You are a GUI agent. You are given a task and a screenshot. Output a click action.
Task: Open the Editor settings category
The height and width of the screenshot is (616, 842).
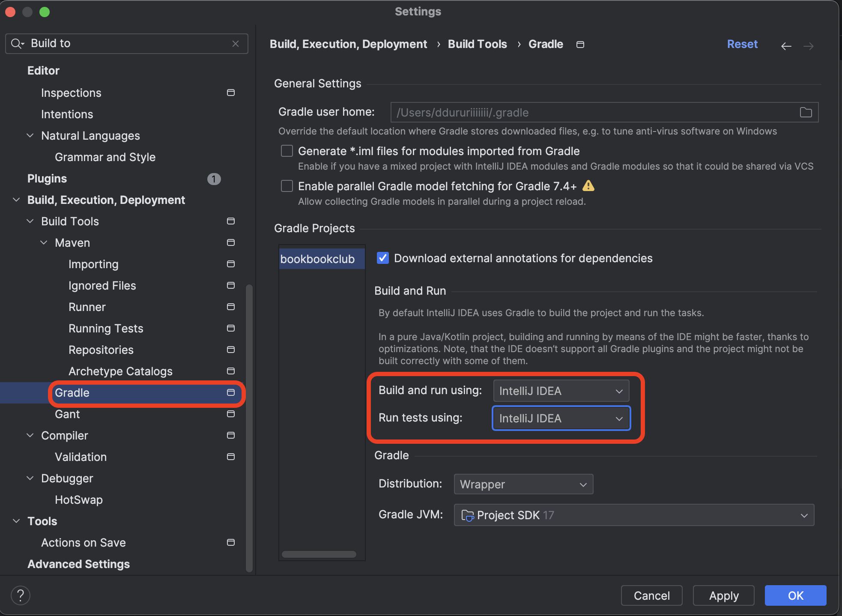click(x=43, y=71)
